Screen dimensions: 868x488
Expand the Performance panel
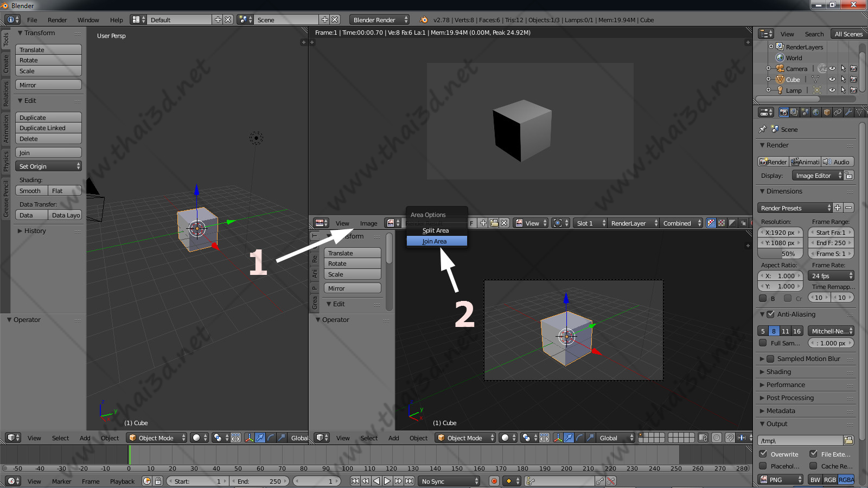tap(786, 385)
